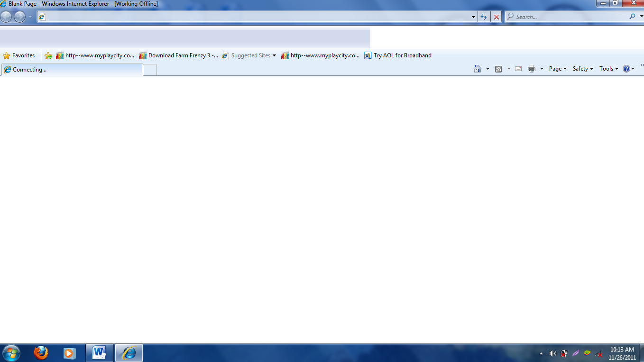Expand the address bar autocomplete dropdown arrow

coord(473,17)
